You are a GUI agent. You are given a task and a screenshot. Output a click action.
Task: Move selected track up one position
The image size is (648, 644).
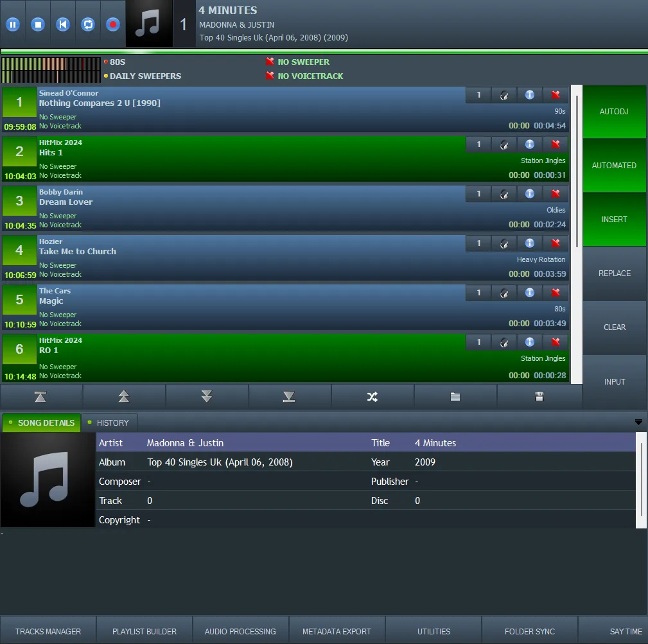124,397
